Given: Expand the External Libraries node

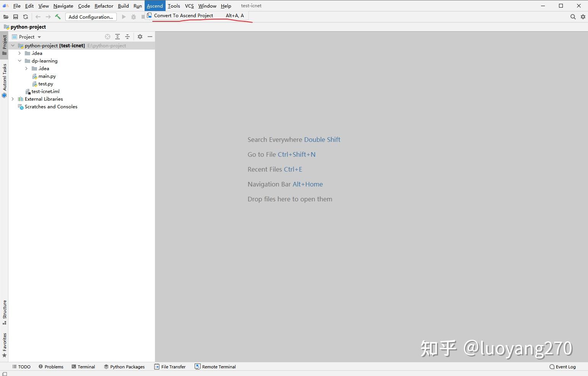Looking at the screenshot, I should (x=13, y=99).
